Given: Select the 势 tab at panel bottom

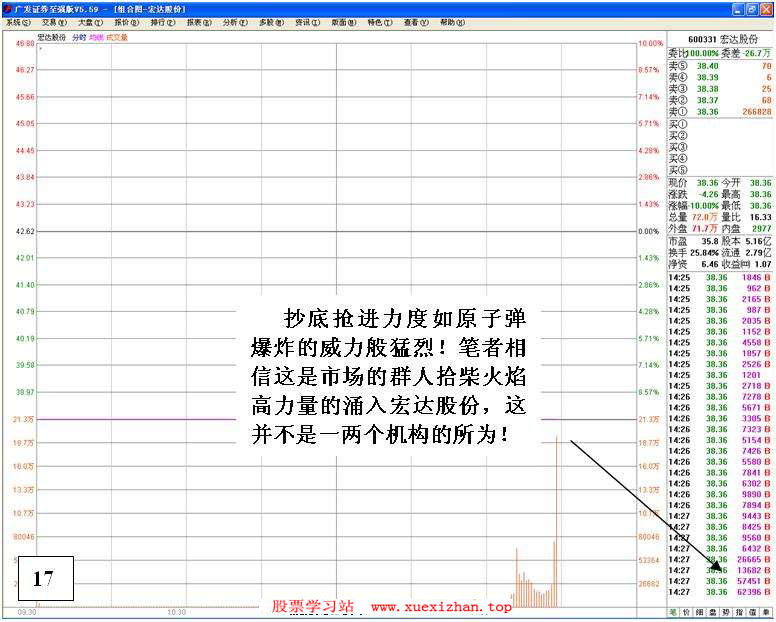Looking at the screenshot, I should (x=726, y=612).
